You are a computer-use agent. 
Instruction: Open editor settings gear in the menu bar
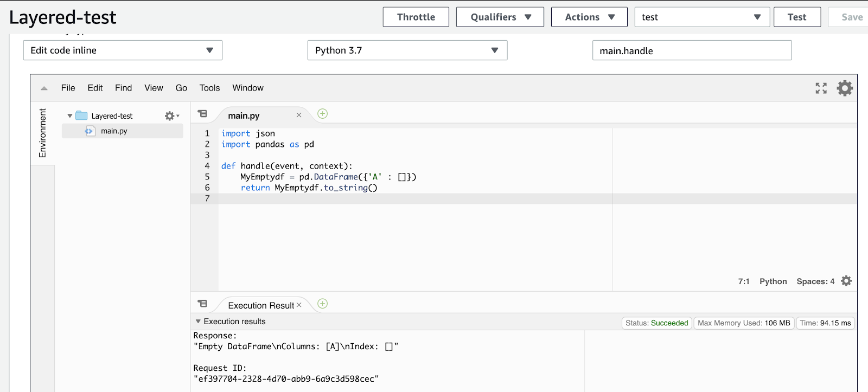click(845, 88)
